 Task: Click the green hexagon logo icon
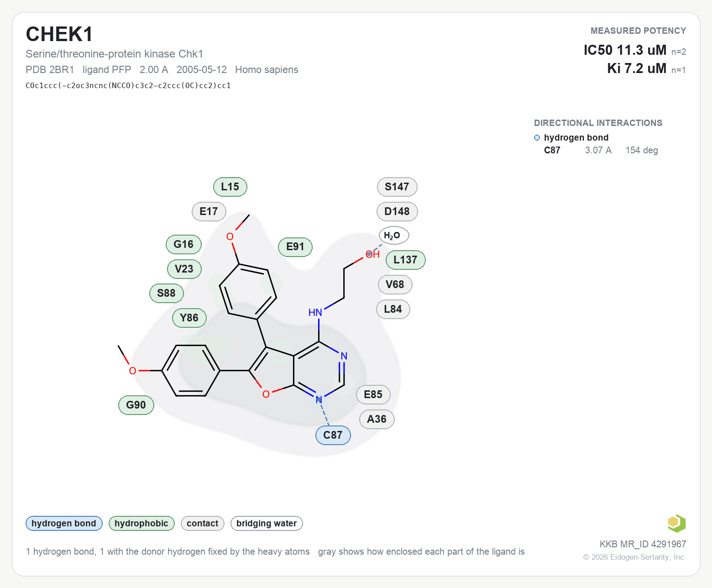pyautogui.click(x=677, y=523)
